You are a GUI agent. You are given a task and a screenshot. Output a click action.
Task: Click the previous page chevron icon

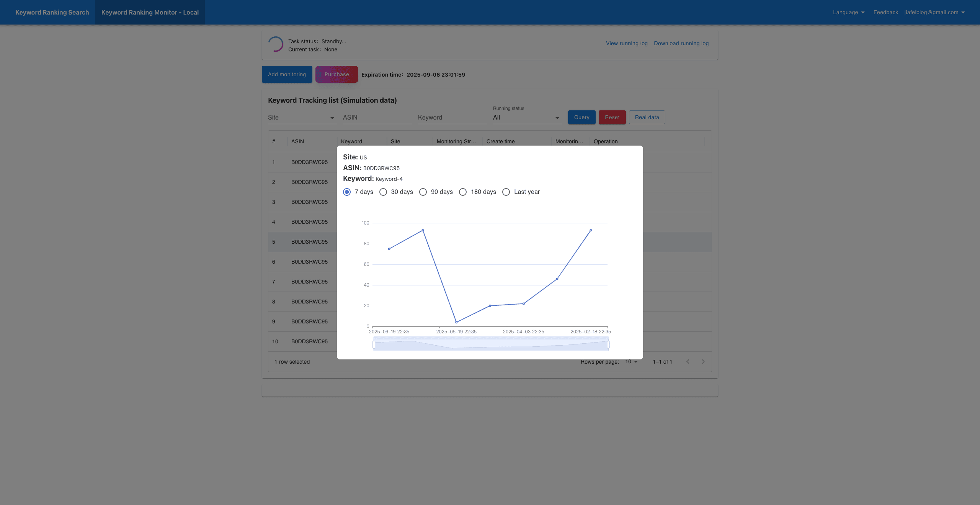(x=688, y=361)
